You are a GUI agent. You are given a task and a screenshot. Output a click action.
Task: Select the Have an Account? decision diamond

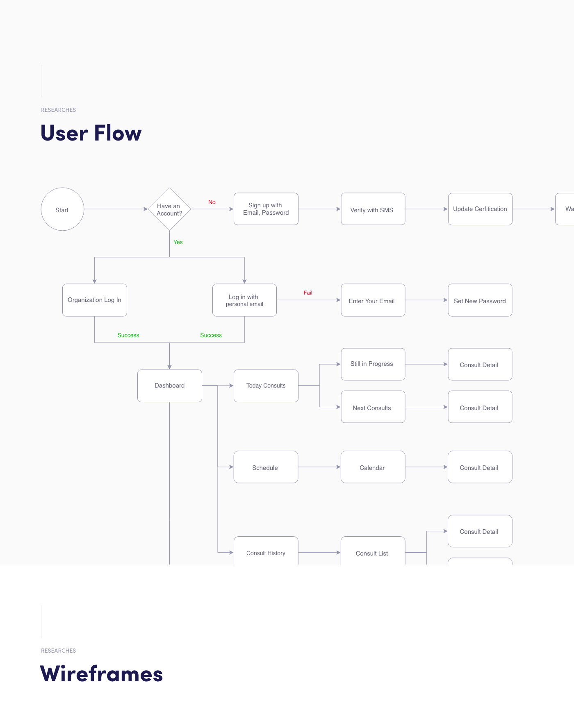169,209
